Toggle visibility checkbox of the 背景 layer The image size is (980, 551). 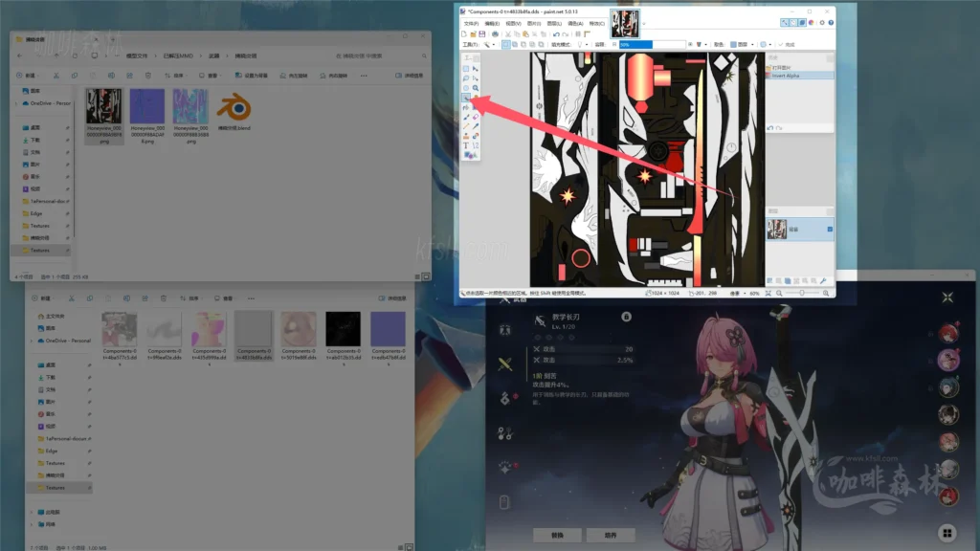click(830, 229)
